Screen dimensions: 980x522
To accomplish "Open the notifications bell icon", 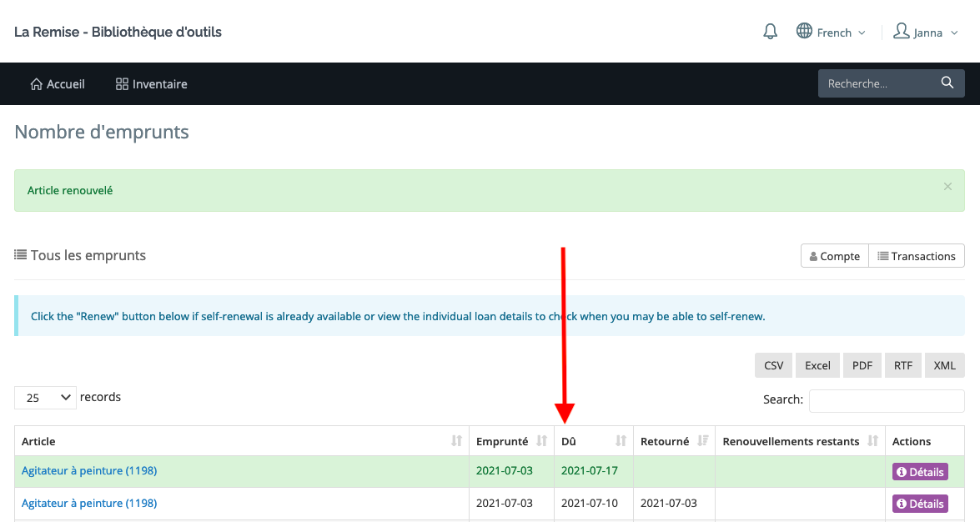I will pyautogui.click(x=771, y=32).
